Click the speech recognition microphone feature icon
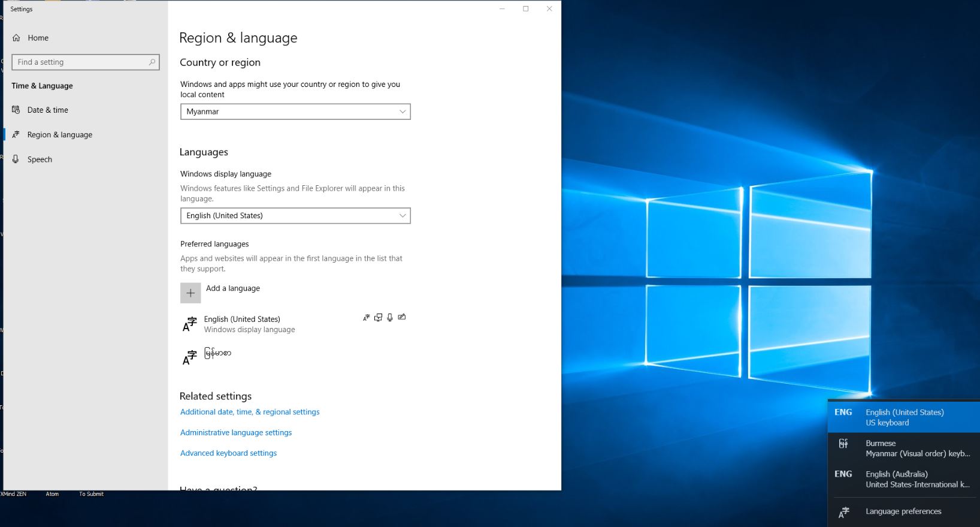Viewport: 980px width, 527px height. 390,317
